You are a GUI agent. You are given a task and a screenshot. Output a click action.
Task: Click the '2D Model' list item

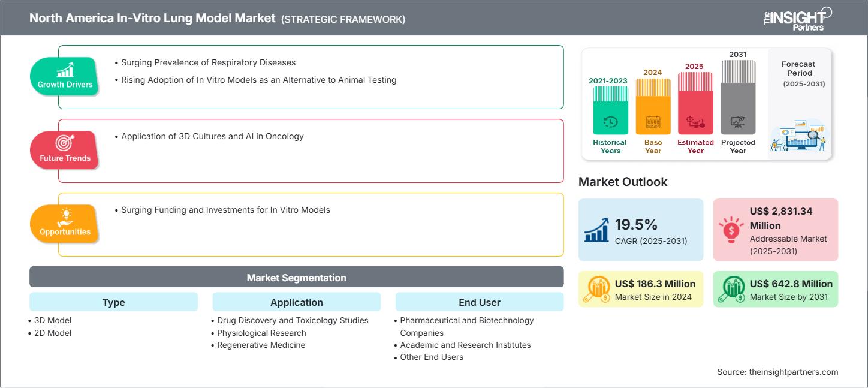(x=53, y=333)
